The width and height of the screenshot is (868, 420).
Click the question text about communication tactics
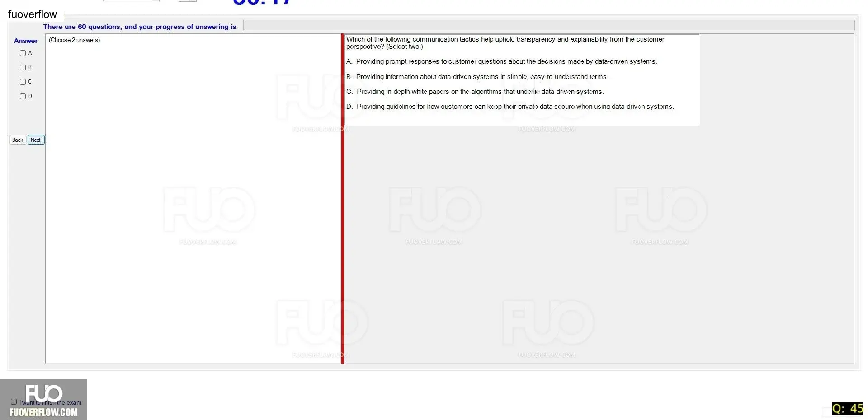coord(505,43)
